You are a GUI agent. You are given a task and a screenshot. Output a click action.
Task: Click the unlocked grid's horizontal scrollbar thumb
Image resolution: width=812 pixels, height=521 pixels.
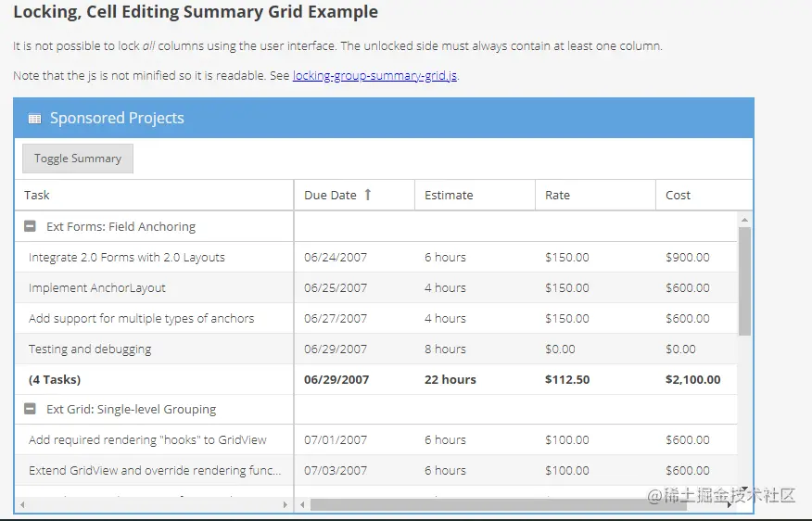pyautogui.click(x=498, y=504)
